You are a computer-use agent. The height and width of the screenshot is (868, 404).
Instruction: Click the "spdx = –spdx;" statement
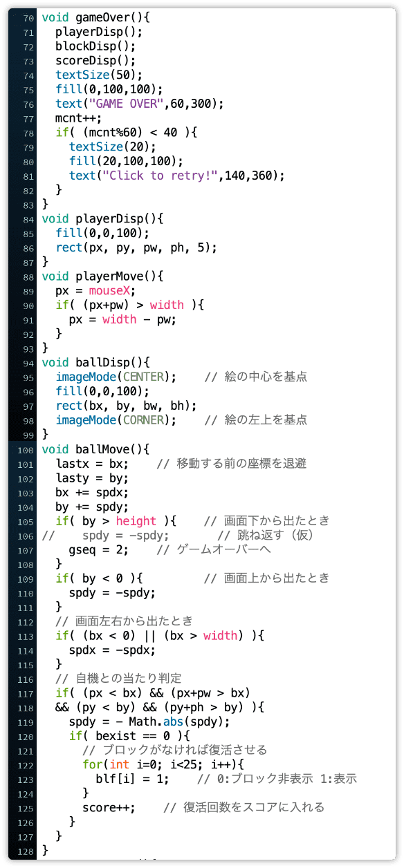point(113,650)
